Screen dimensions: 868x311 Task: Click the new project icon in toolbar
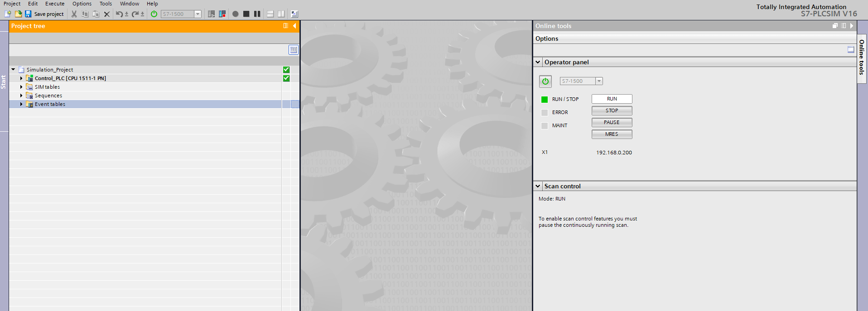(x=8, y=14)
